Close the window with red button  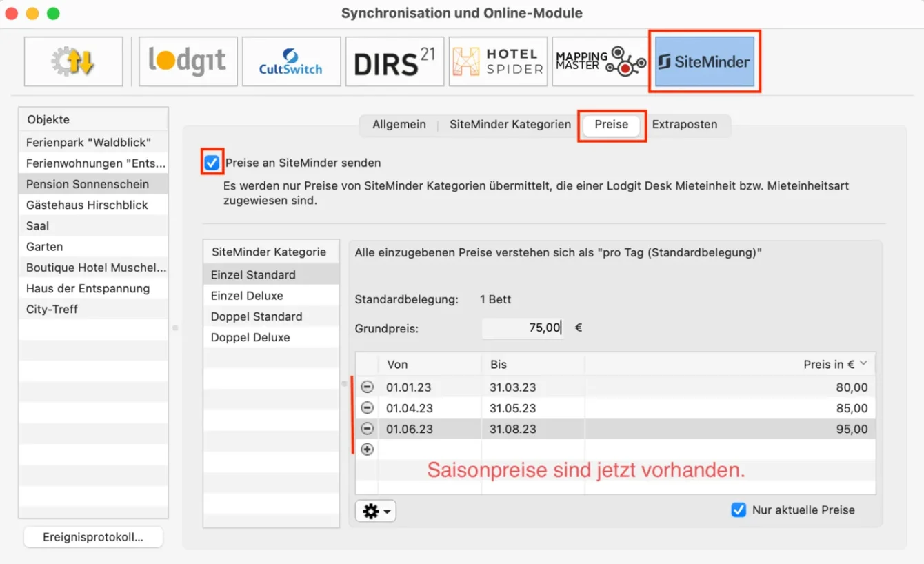pyautogui.click(x=12, y=13)
